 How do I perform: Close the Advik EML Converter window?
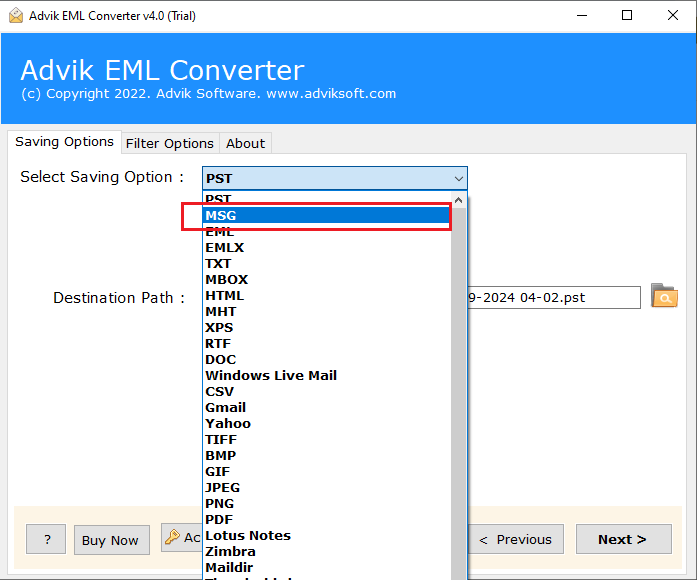click(673, 16)
